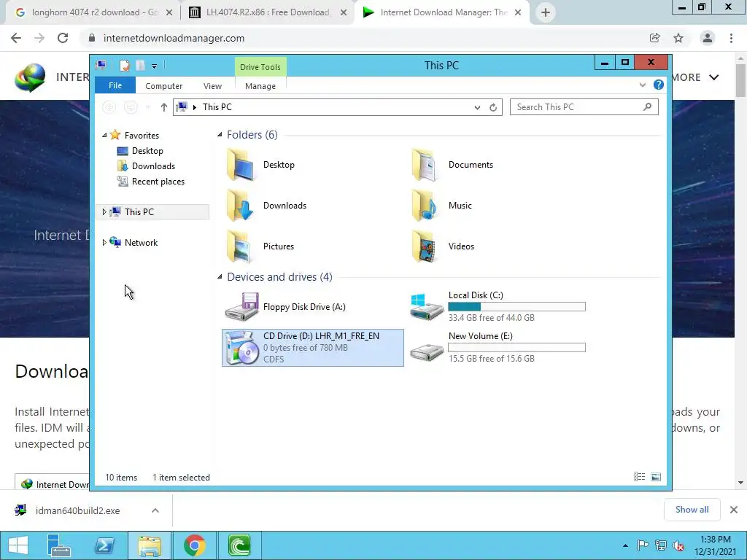The image size is (747, 560).
Task: Click the Refresh button in address bar
Action: click(x=493, y=107)
